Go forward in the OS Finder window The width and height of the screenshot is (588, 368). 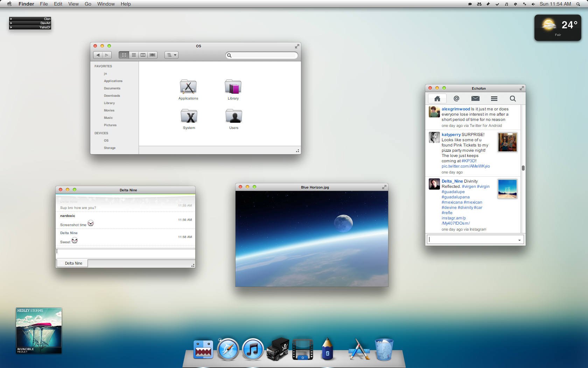pyautogui.click(x=107, y=55)
